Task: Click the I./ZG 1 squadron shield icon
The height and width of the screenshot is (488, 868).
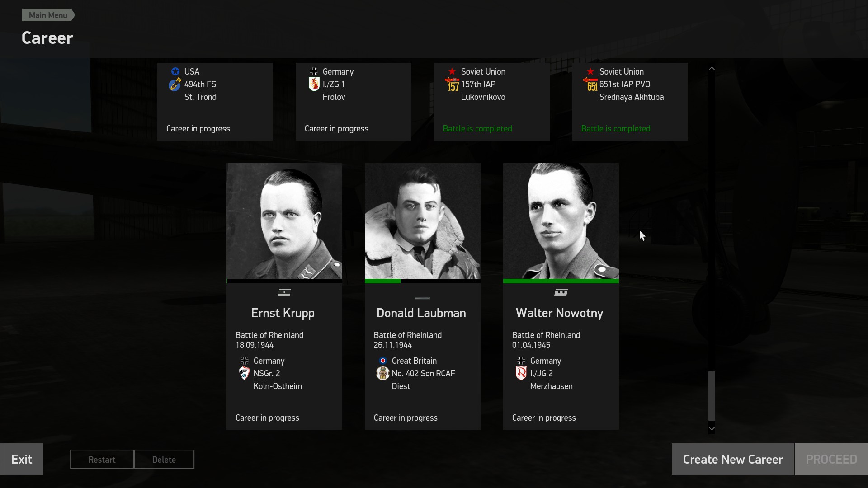Action: tap(314, 84)
